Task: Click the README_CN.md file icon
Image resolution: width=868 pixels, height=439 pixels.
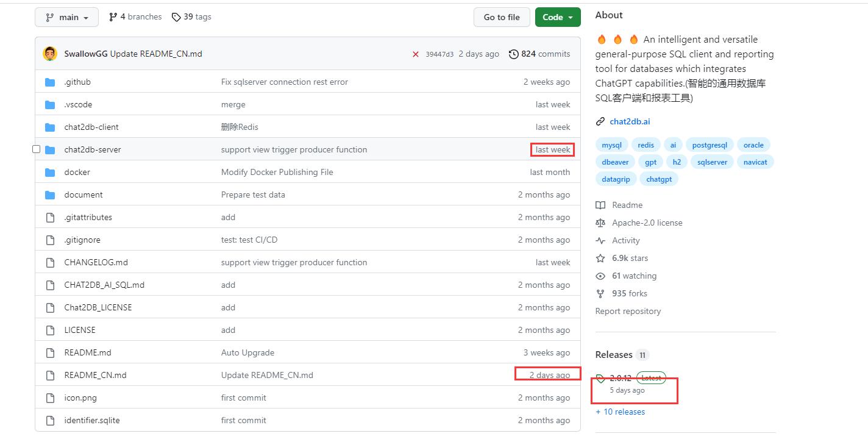Action: 50,375
